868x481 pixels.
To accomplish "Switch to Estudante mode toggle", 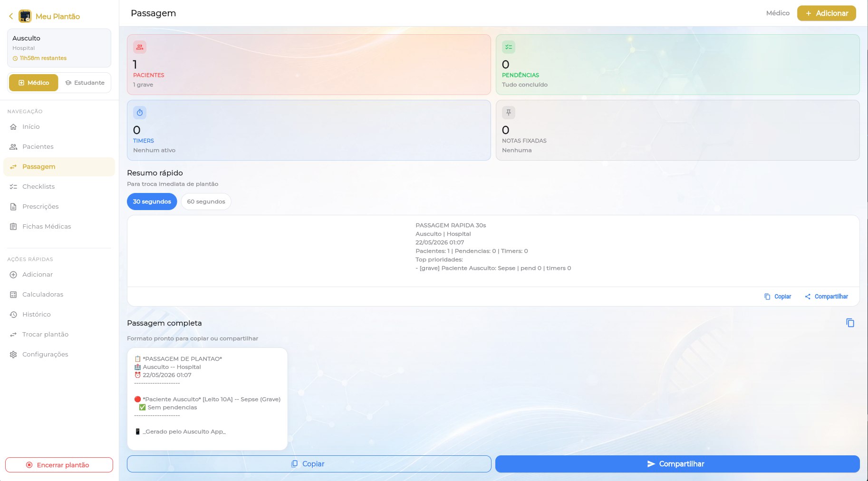I will tap(85, 83).
